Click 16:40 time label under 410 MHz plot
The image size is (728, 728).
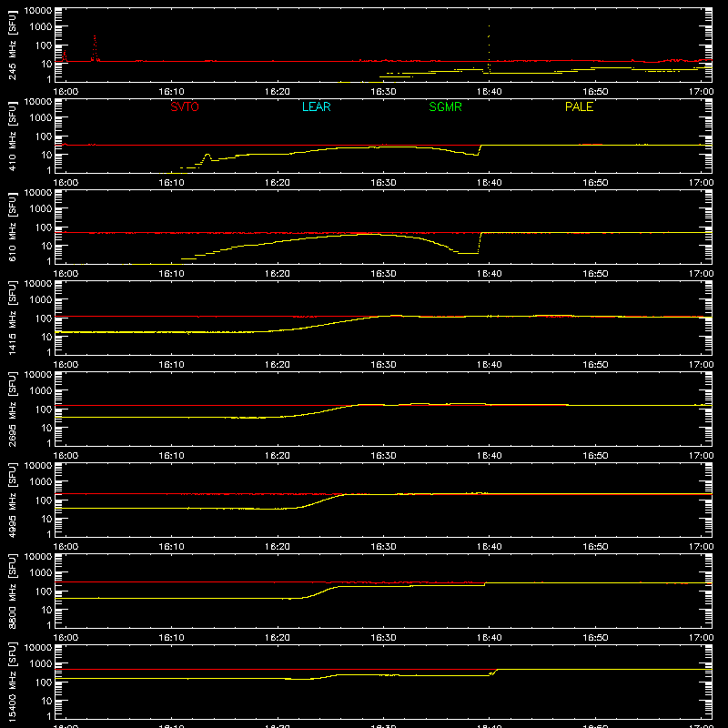point(489,183)
